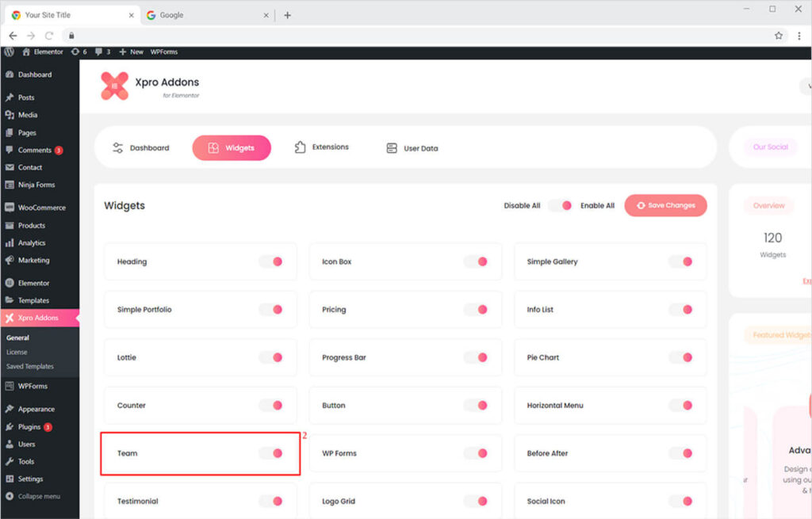Viewport: 812px width, 519px height.
Task: Click the comments bubble icon in admin bar
Action: [x=98, y=52]
